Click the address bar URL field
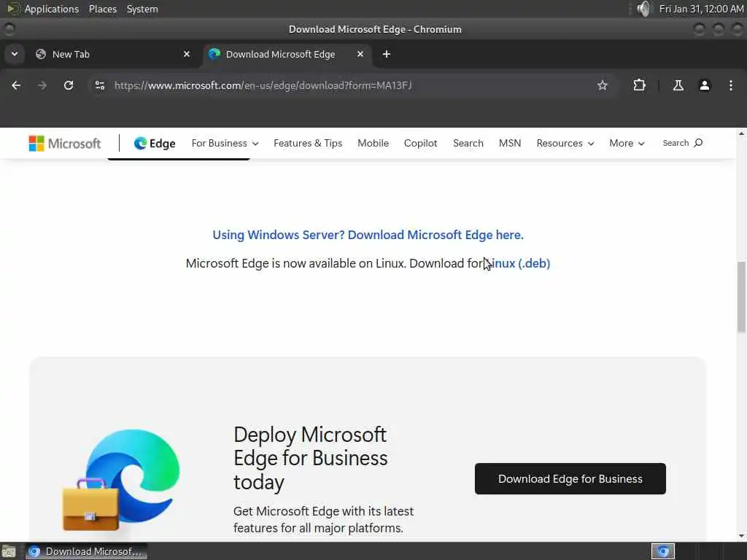Screen dimensions: 747x560 (352, 85)
